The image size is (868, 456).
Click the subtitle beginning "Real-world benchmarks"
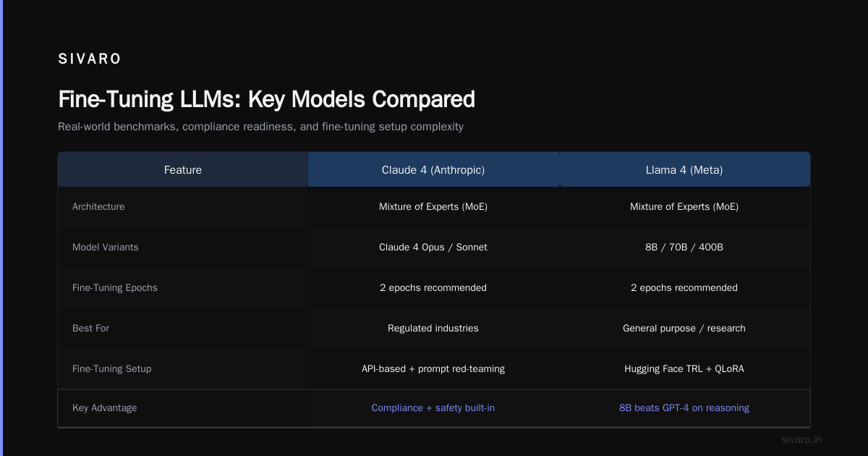pos(260,127)
